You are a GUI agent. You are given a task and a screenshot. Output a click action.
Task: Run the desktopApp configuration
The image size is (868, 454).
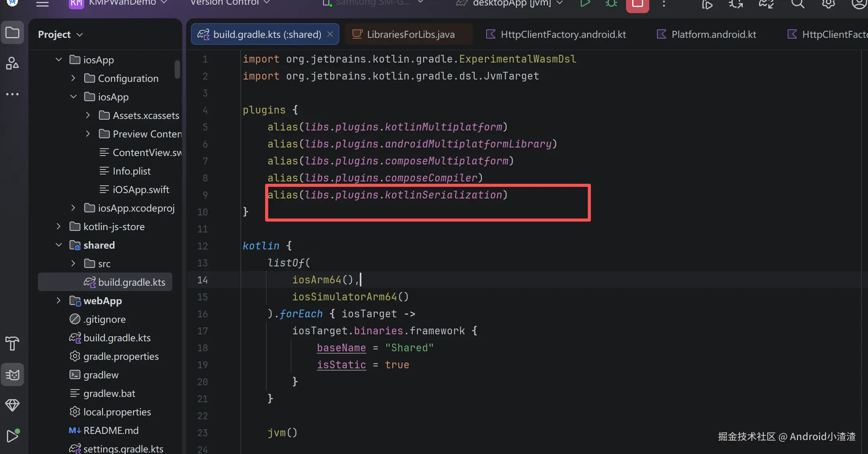point(585,3)
